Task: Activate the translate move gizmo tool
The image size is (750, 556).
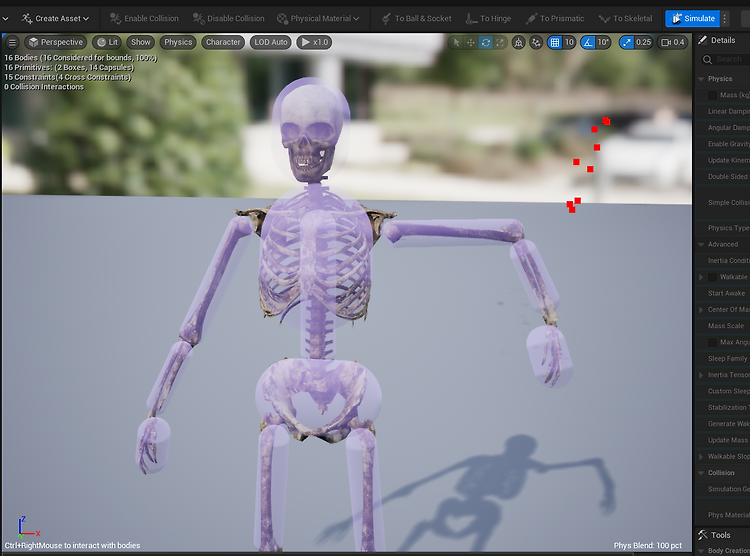Action: tap(471, 43)
